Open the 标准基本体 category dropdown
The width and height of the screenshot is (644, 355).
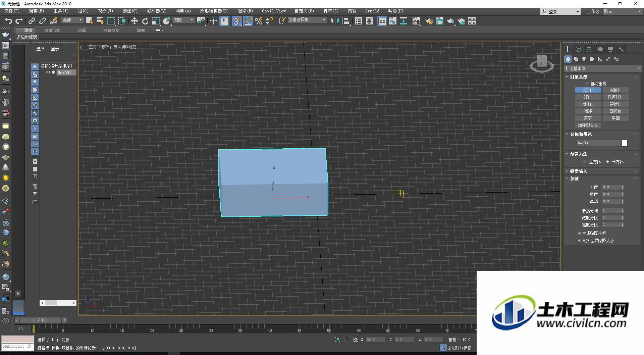coord(602,68)
